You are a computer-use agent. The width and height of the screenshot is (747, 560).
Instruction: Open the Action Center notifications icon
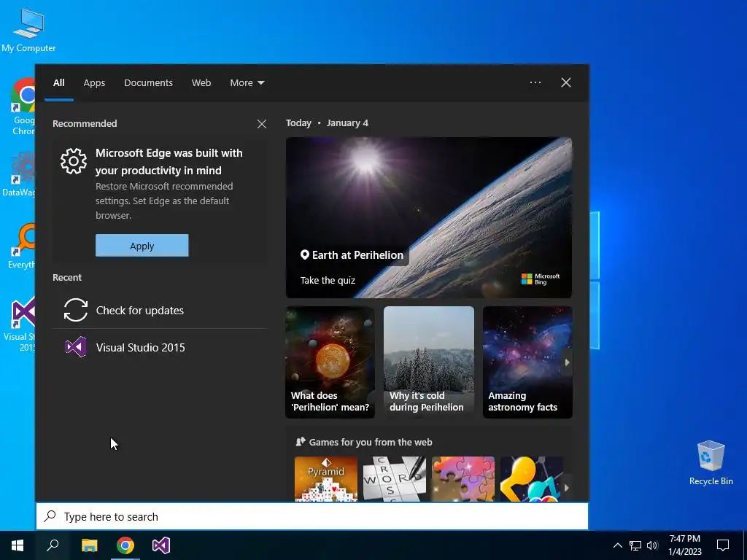[723, 545]
